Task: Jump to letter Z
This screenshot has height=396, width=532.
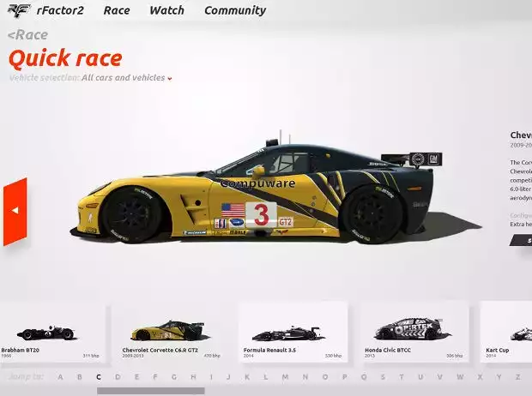Action: click(x=517, y=377)
